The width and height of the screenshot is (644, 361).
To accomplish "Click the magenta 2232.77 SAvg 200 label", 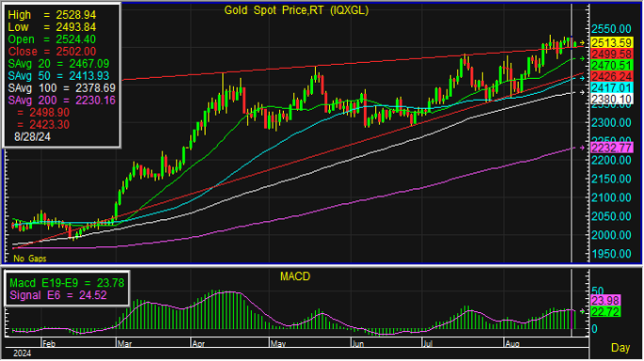I will pyautogui.click(x=611, y=148).
